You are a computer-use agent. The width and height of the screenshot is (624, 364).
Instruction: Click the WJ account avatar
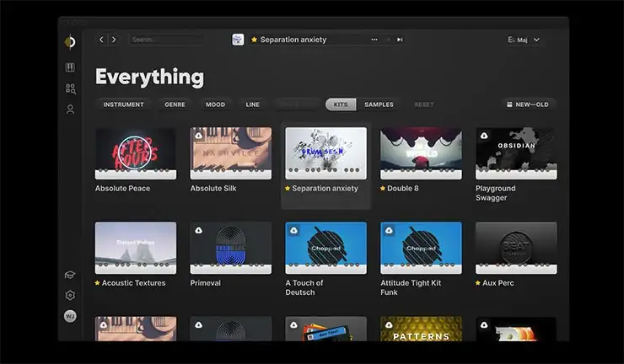[70, 316]
